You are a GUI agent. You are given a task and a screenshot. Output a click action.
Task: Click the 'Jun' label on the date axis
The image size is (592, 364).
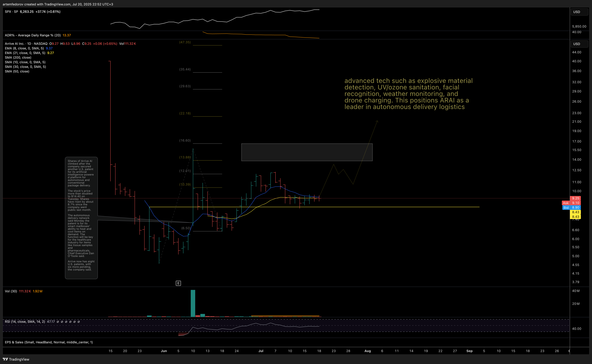[x=164, y=351]
